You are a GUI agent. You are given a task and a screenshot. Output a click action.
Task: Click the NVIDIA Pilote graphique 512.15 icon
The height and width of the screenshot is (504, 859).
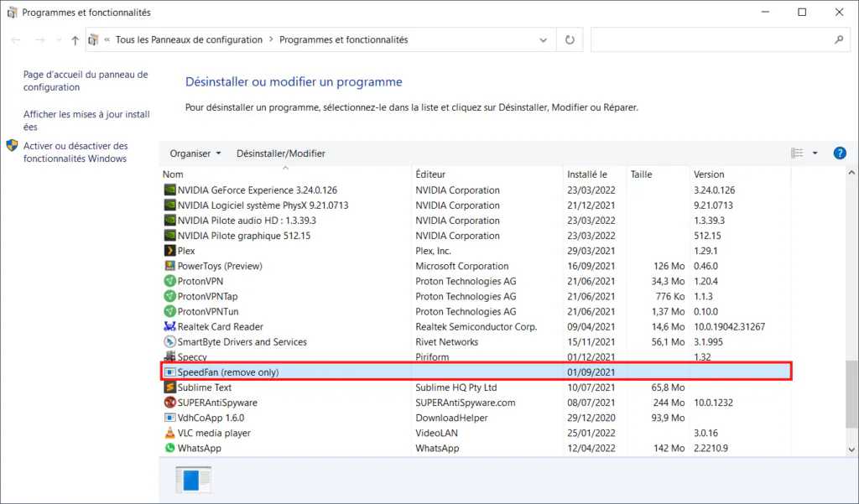[169, 236]
